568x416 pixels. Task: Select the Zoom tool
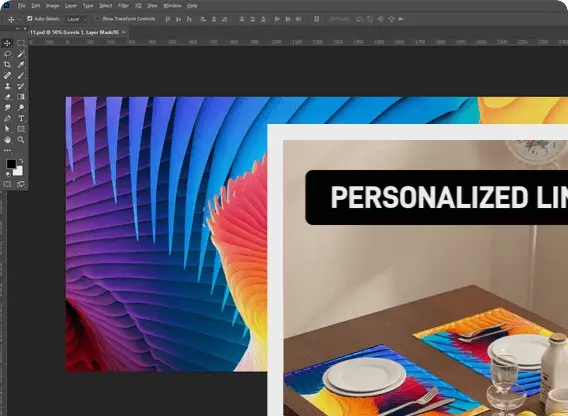click(x=21, y=140)
